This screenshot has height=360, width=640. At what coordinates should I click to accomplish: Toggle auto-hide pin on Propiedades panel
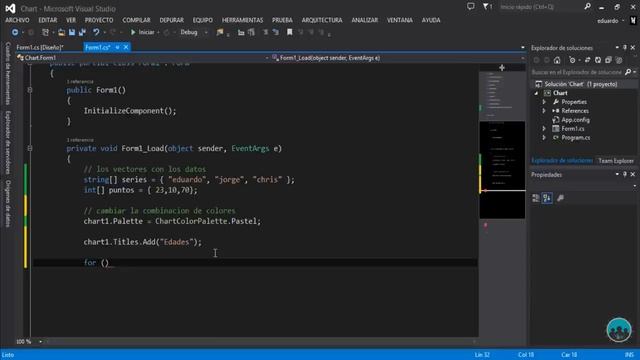pos(625,174)
